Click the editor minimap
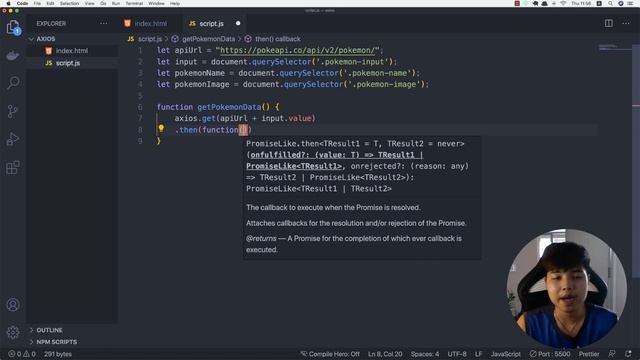The image size is (640, 360). [x=615, y=48]
